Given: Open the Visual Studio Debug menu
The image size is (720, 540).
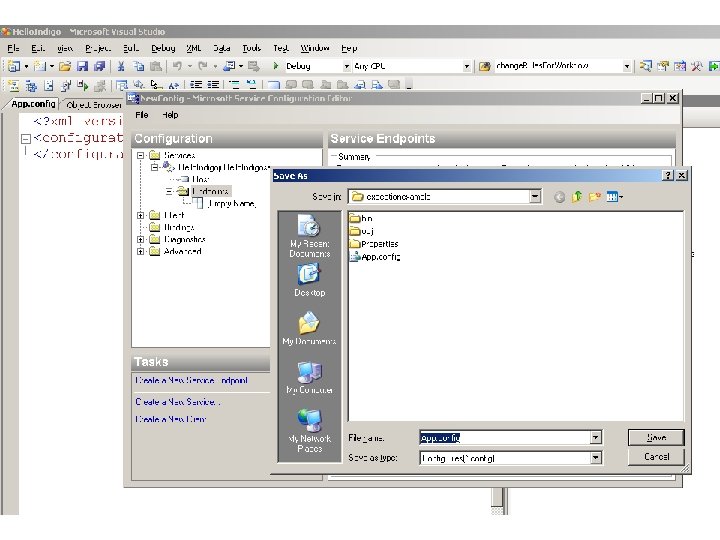Looking at the screenshot, I should tap(163, 48).
